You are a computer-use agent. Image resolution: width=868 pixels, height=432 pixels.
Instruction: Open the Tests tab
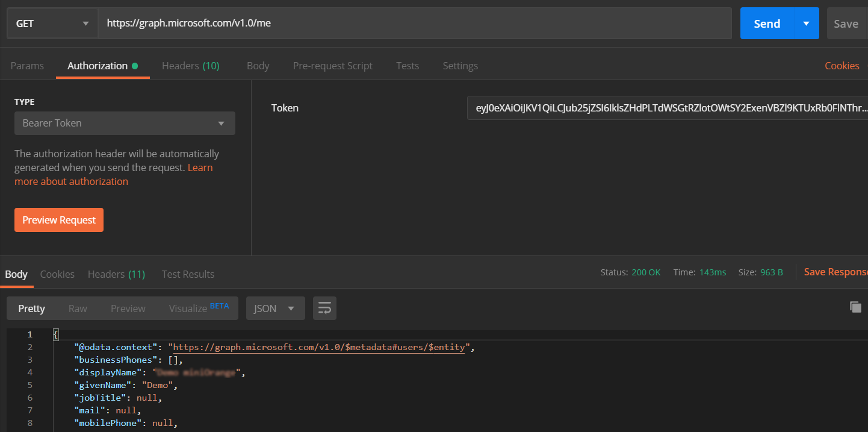408,66
